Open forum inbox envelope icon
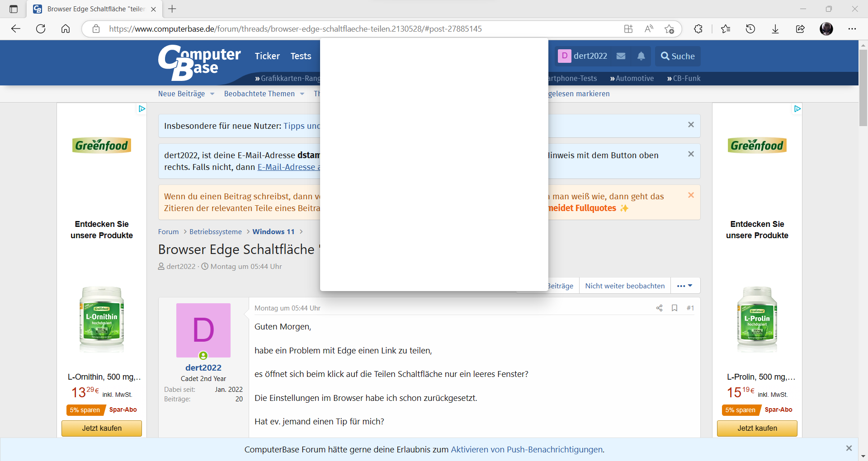This screenshot has height=461, width=868. (x=621, y=56)
